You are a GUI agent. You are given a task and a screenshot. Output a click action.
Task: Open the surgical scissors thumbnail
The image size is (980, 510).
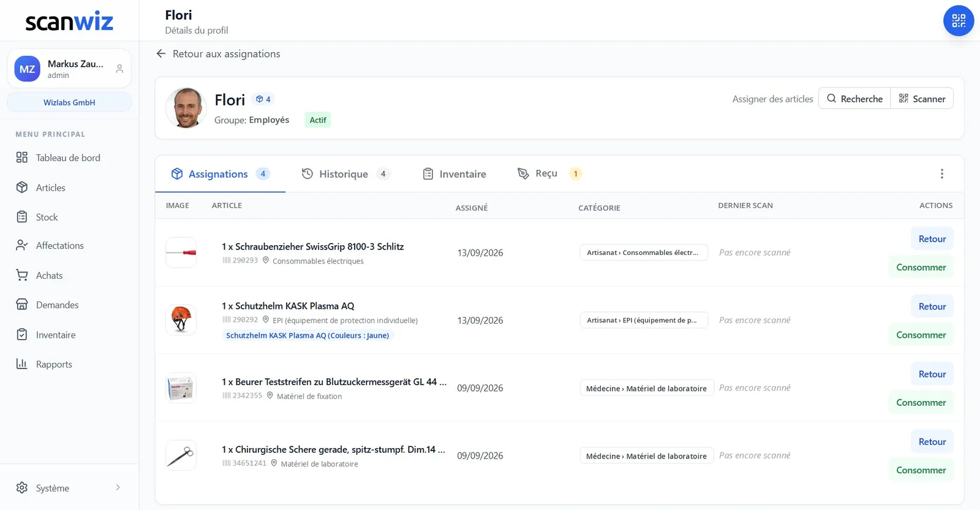(x=181, y=455)
